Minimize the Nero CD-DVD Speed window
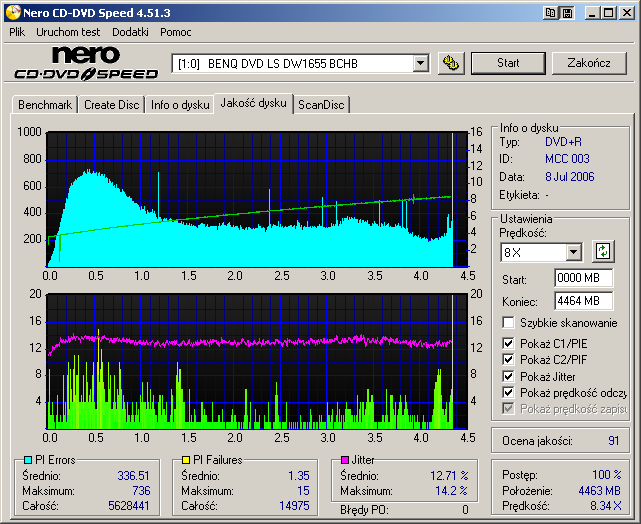Image resolution: width=641 pixels, height=524 pixels. pos(592,13)
